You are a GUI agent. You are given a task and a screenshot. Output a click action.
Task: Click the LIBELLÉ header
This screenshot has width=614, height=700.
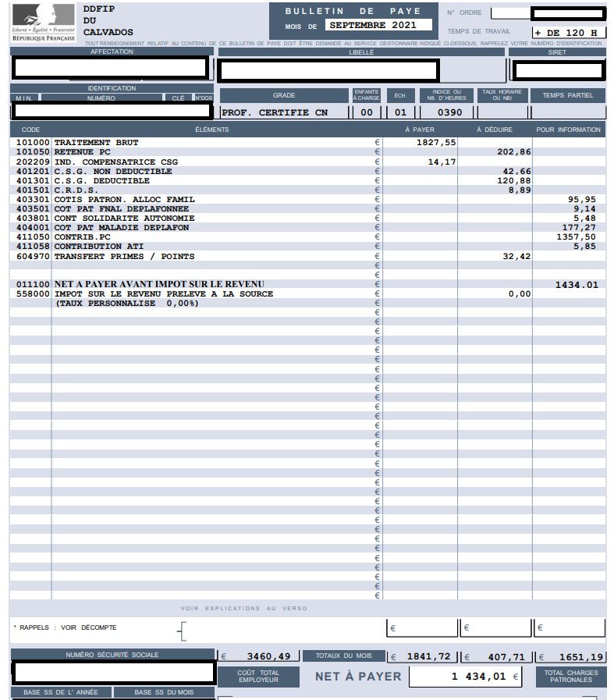[361, 52]
